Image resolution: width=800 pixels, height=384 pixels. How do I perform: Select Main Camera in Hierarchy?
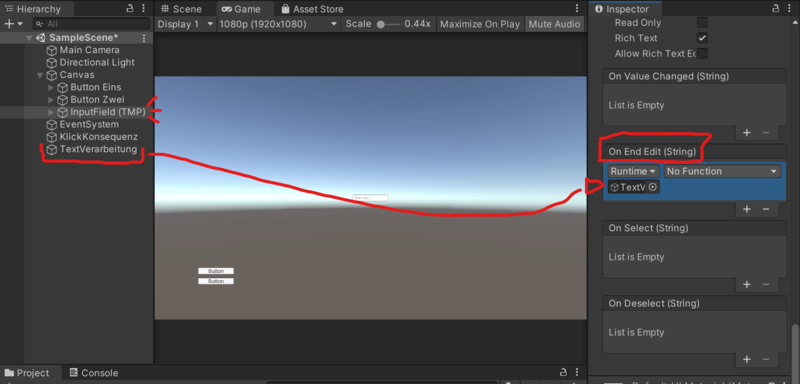[x=89, y=50]
